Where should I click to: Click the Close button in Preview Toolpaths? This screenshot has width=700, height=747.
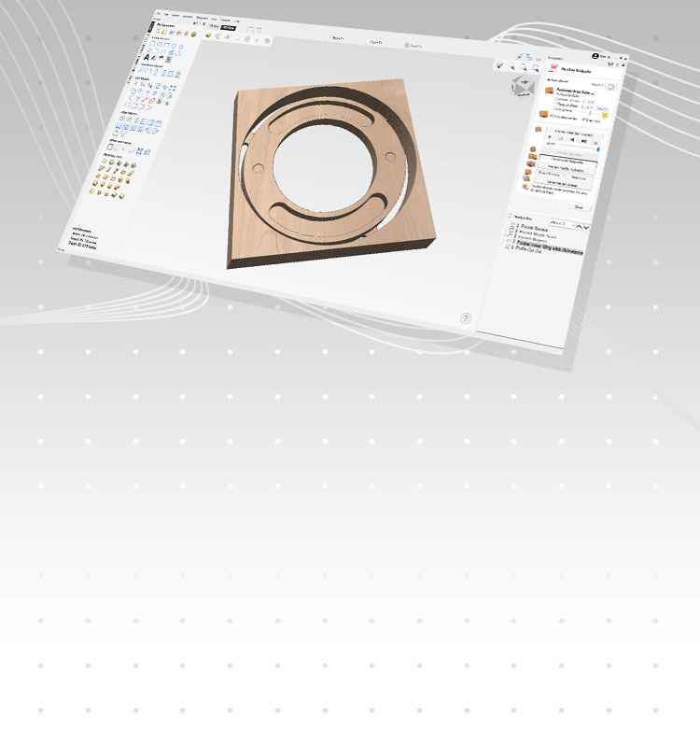pyautogui.click(x=579, y=206)
